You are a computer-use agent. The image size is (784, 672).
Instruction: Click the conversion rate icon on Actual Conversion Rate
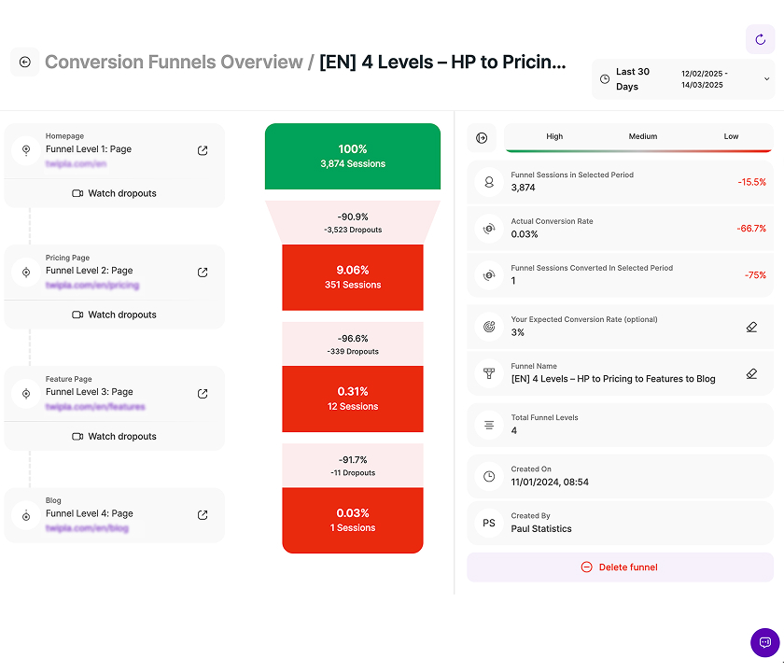pos(488,229)
